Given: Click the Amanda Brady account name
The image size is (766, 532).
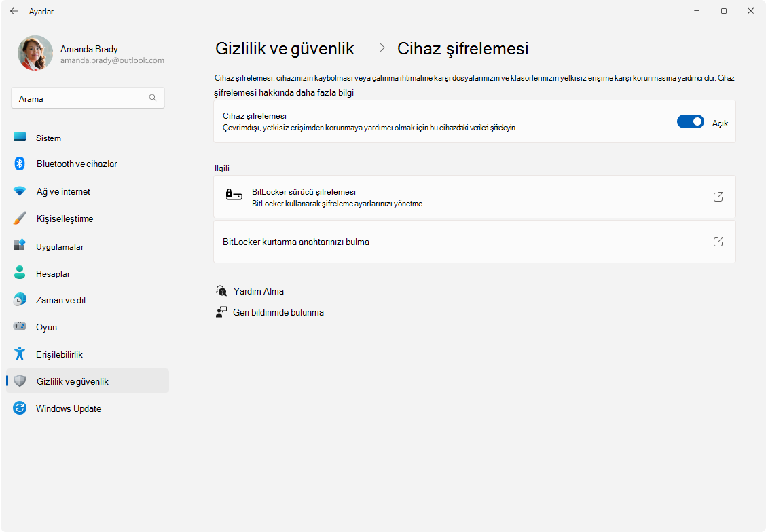Looking at the screenshot, I should (x=89, y=49).
